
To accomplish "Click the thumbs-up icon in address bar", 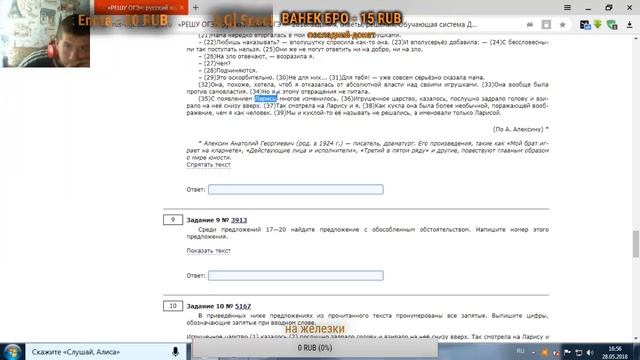I will [x=530, y=24].
